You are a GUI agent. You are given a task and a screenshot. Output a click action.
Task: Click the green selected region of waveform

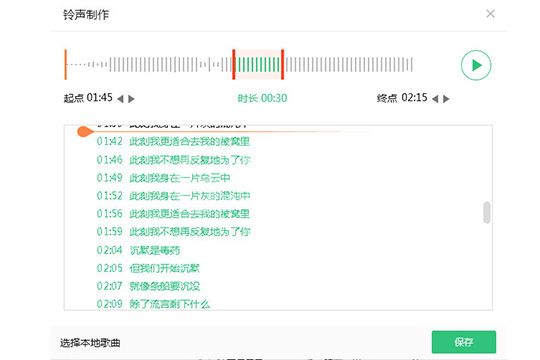point(258,64)
